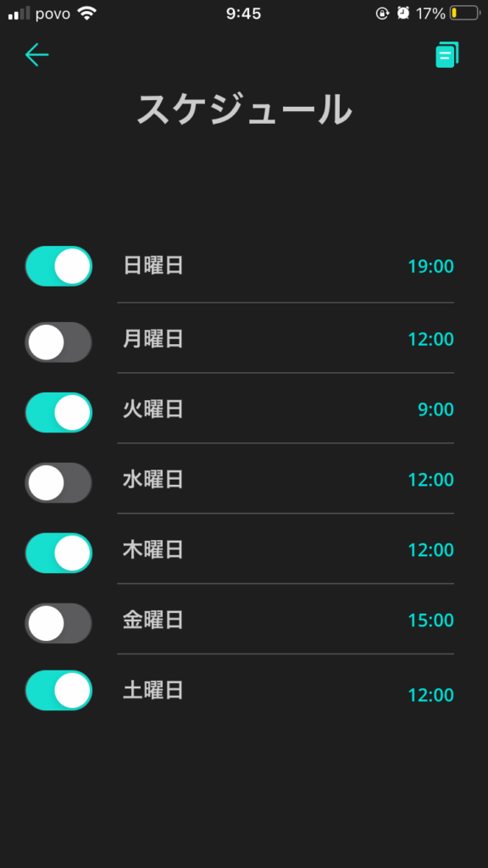Tap the alarm clock status icon
This screenshot has height=868, width=488.
(x=402, y=14)
